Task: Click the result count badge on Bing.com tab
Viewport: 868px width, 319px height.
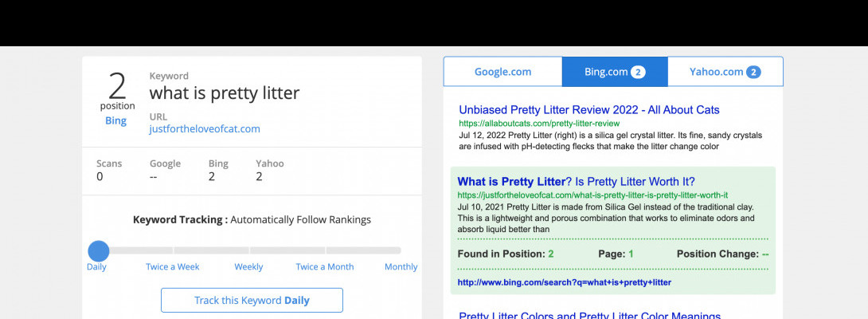Action: (x=638, y=72)
